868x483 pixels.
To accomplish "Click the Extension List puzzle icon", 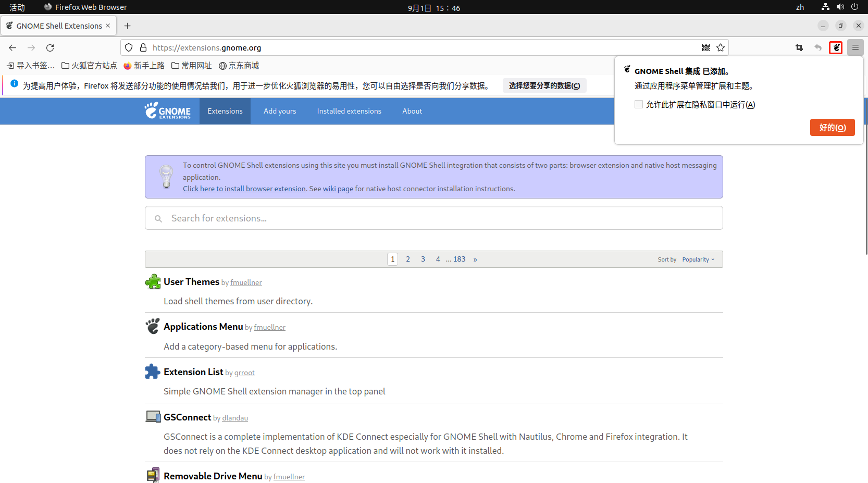I will click(x=153, y=371).
